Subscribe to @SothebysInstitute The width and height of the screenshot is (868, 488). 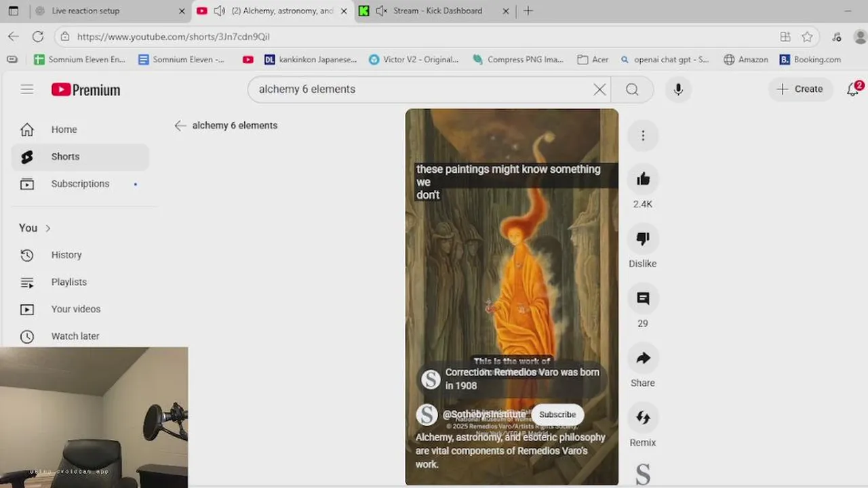(557, 415)
